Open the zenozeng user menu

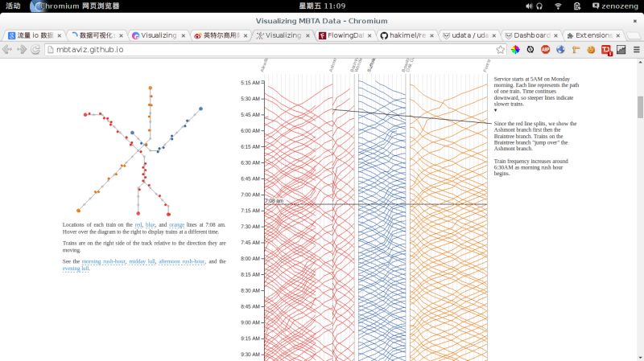[x=615, y=6]
